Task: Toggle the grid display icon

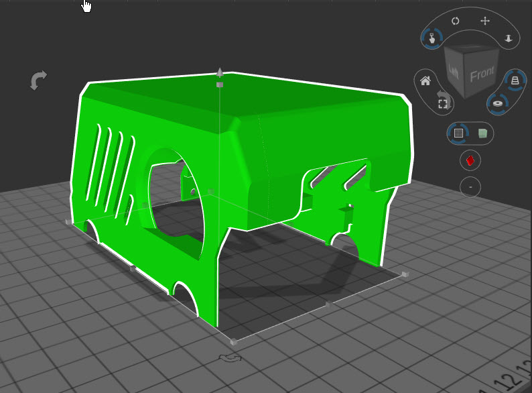Action: 458,133
